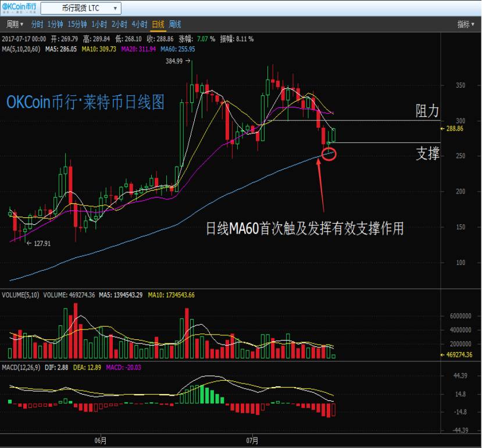Click the 350 price axis label
This screenshot has height=448, width=482.
(460, 85)
